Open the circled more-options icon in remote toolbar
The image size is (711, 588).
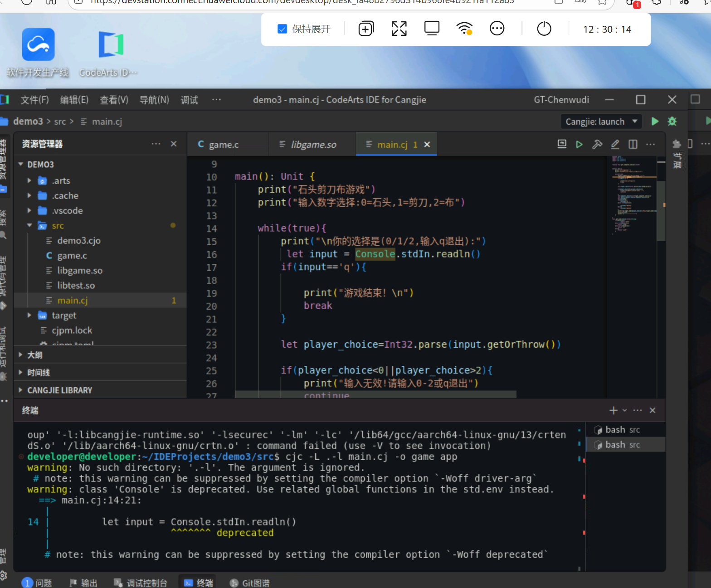click(x=497, y=29)
